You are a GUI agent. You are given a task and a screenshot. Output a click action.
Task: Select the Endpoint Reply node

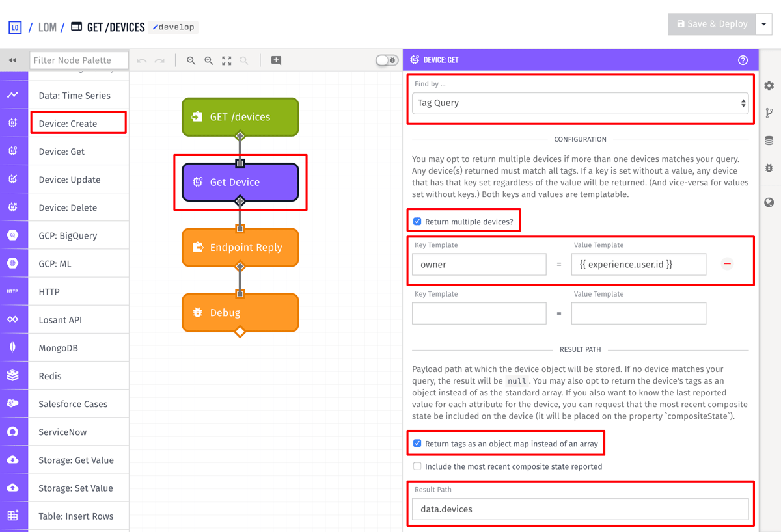[240, 247]
